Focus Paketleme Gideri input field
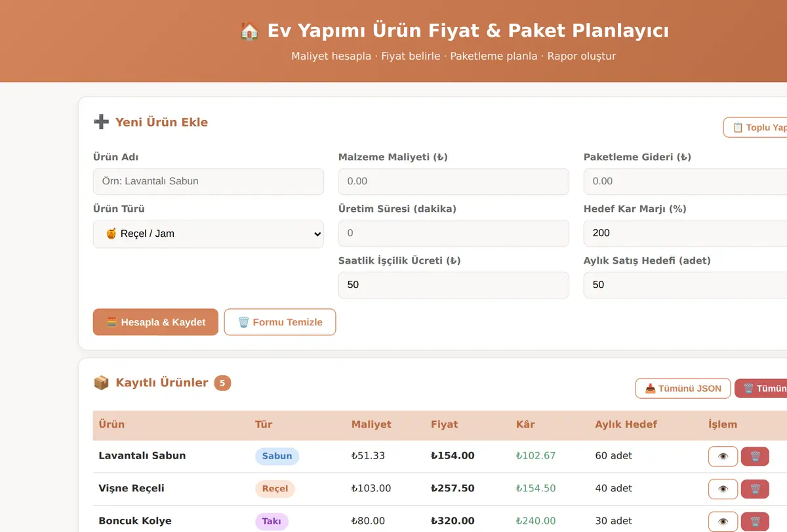The image size is (787, 532). (685, 181)
